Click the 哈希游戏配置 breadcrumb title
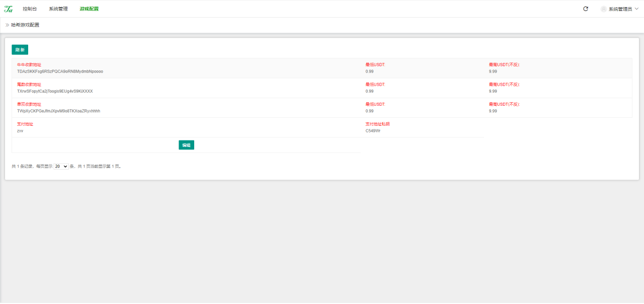 (x=25, y=25)
